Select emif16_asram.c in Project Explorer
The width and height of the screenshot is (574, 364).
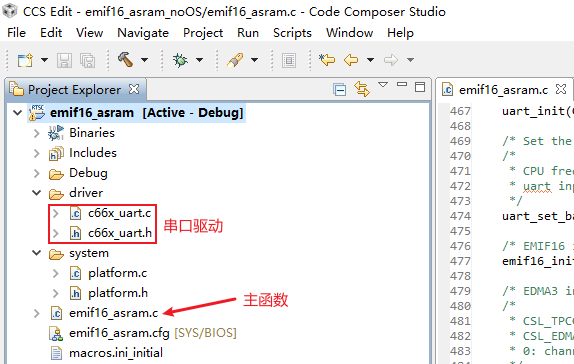click(113, 313)
